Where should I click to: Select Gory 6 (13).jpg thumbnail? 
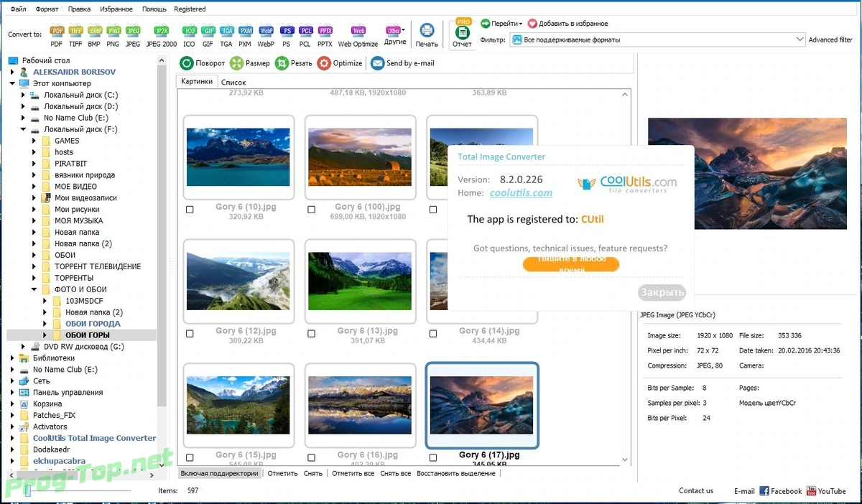pos(360,281)
